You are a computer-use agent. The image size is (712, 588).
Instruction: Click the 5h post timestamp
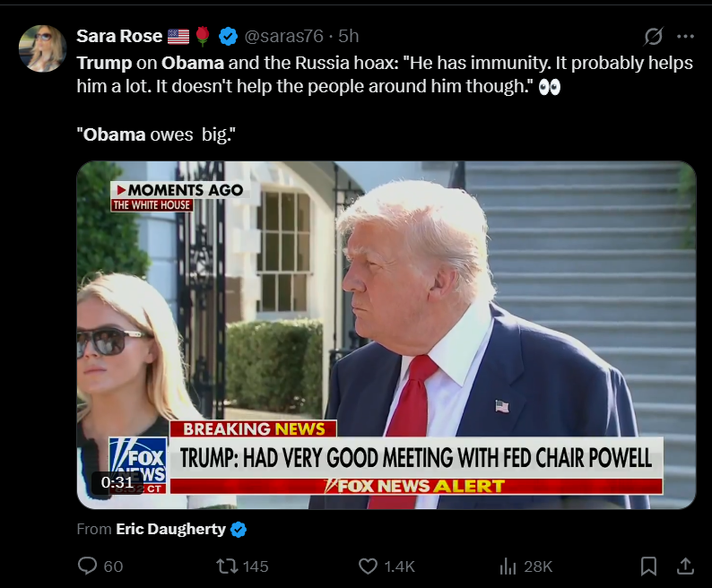pos(348,36)
